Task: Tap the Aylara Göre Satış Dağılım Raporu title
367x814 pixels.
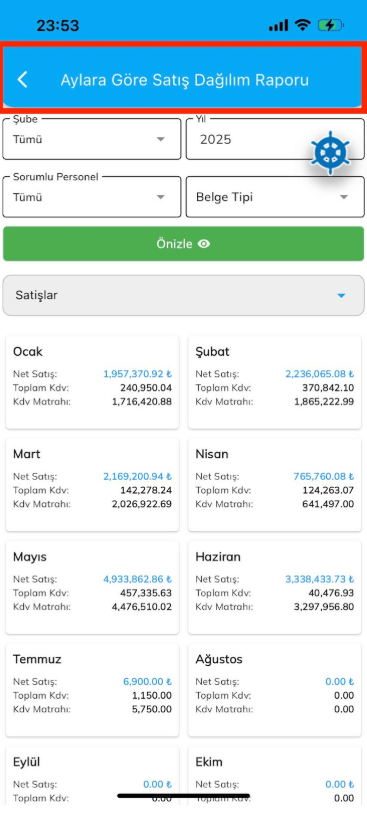Action: [185, 80]
